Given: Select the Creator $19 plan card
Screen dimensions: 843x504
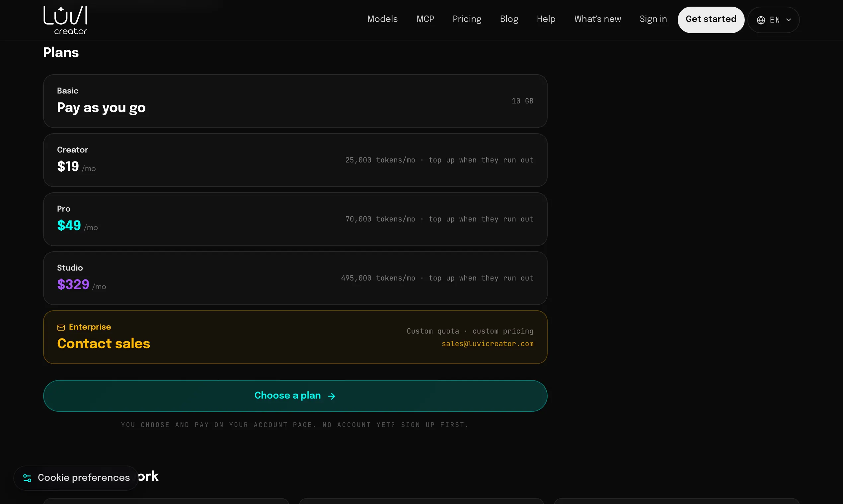Looking at the screenshot, I should (295, 160).
